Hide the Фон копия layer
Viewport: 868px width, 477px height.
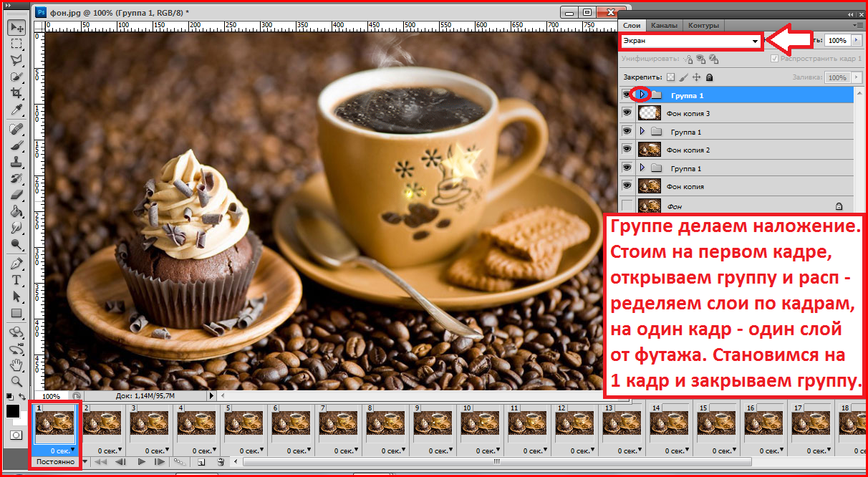click(x=627, y=186)
